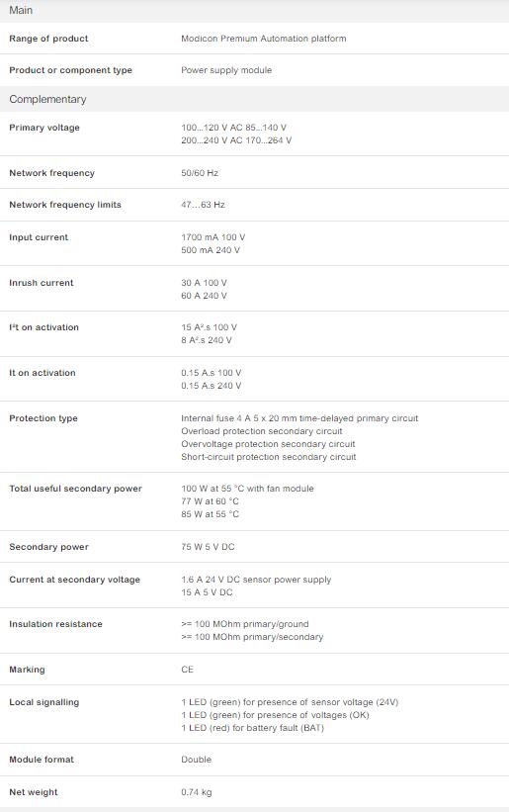Click Modicon Premium Automation platform text

pos(263,39)
